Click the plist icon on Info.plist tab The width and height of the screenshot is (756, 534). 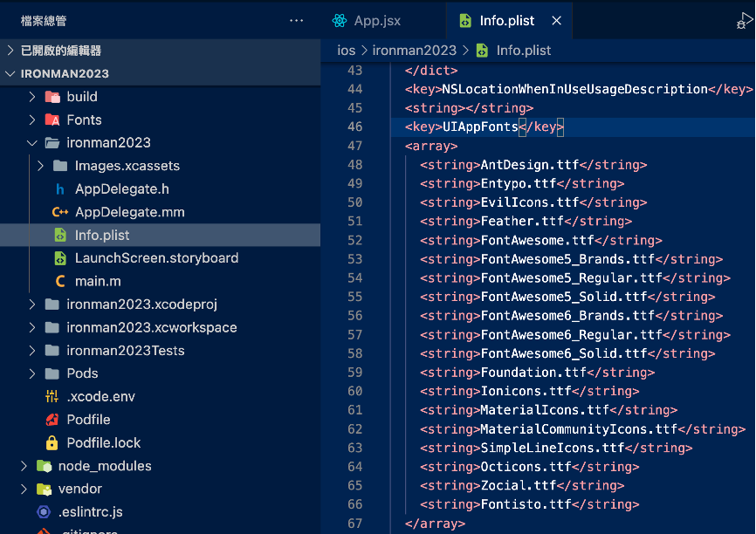(465, 21)
